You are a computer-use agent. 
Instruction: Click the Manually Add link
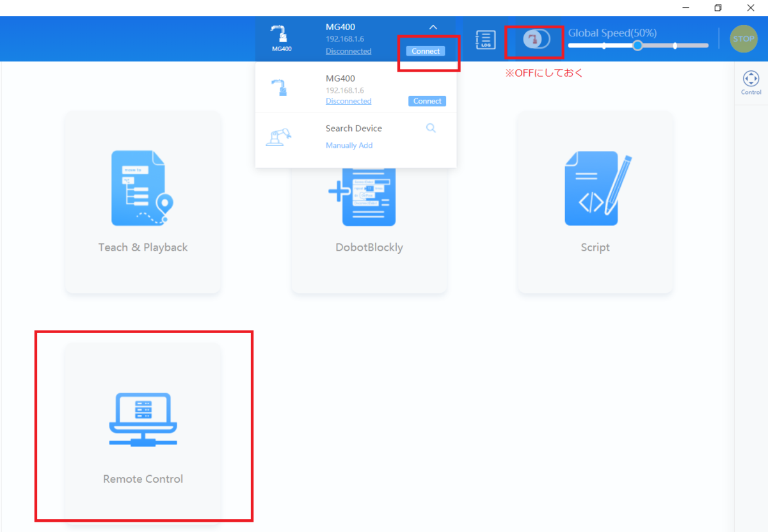pyautogui.click(x=349, y=146)
